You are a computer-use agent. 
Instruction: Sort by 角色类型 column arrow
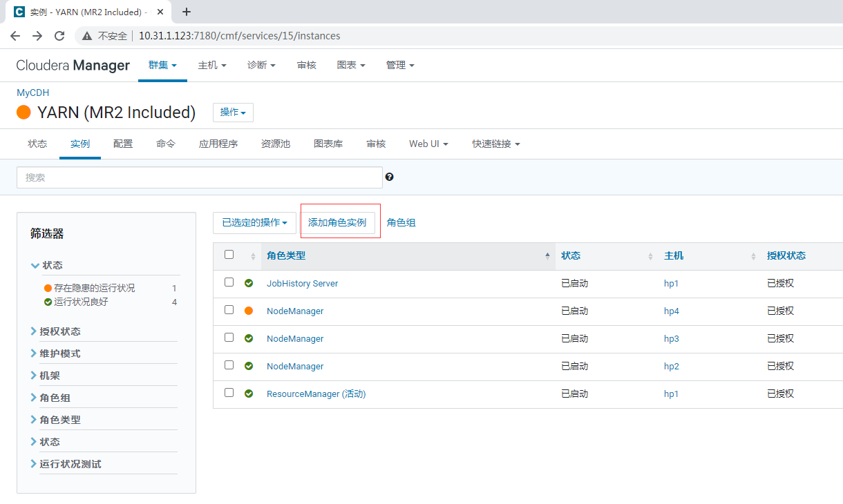click(x=548, y=255)
